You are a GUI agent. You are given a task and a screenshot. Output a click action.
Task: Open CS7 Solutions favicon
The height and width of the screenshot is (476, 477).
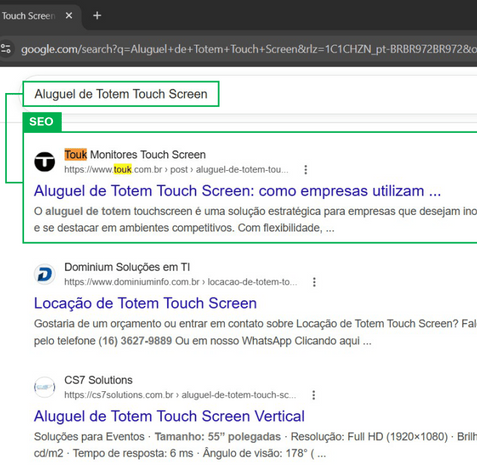point(45,387)
